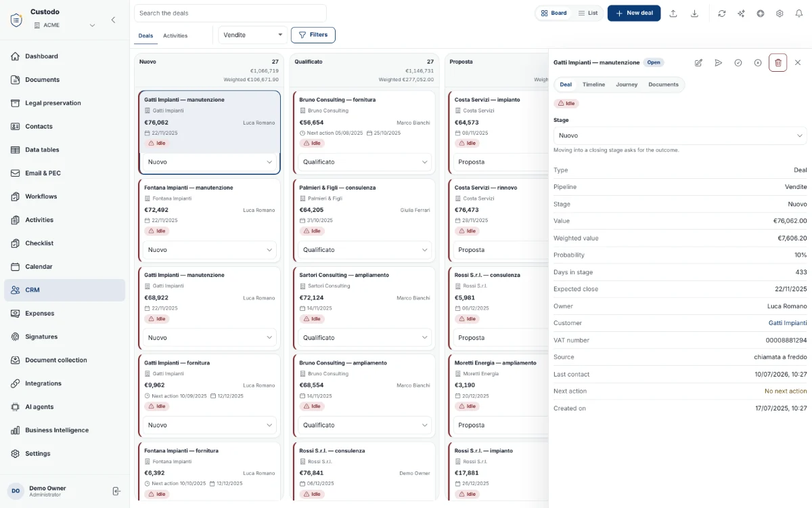Viewport: 812px width, 508px height.
Task: Select the Activities tab
Action: [175, 36]
